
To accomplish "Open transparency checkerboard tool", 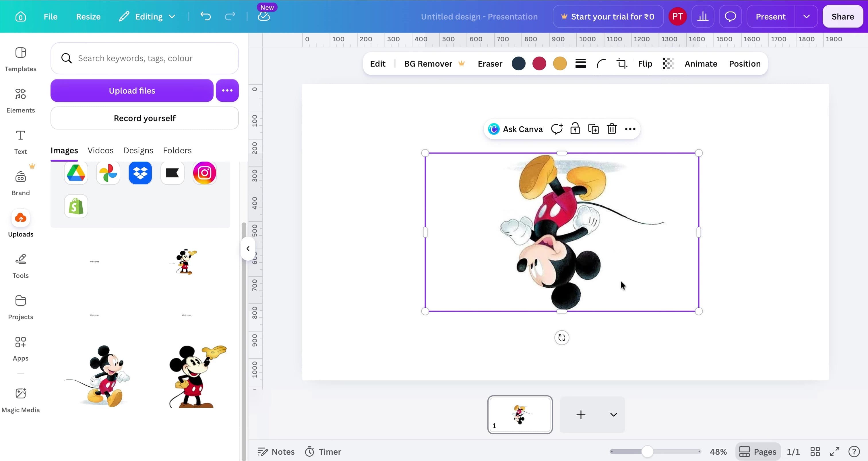I will click(x=668, y=63).
